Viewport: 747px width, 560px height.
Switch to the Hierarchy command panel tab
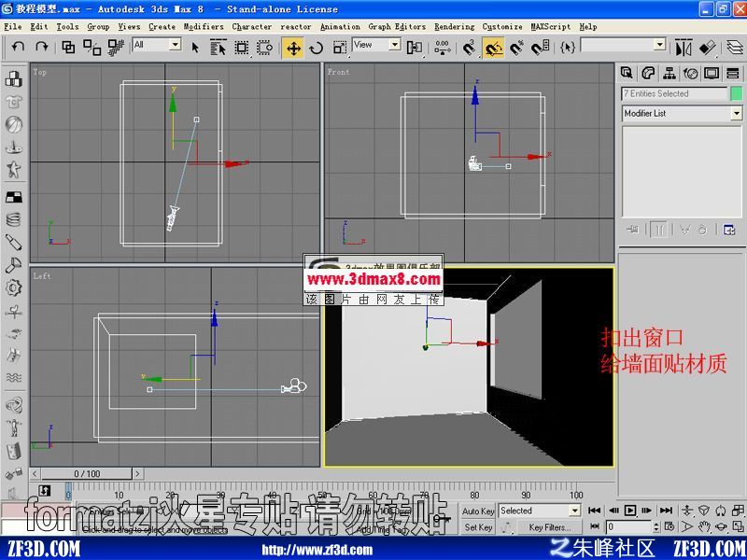[x=669, y=73]
